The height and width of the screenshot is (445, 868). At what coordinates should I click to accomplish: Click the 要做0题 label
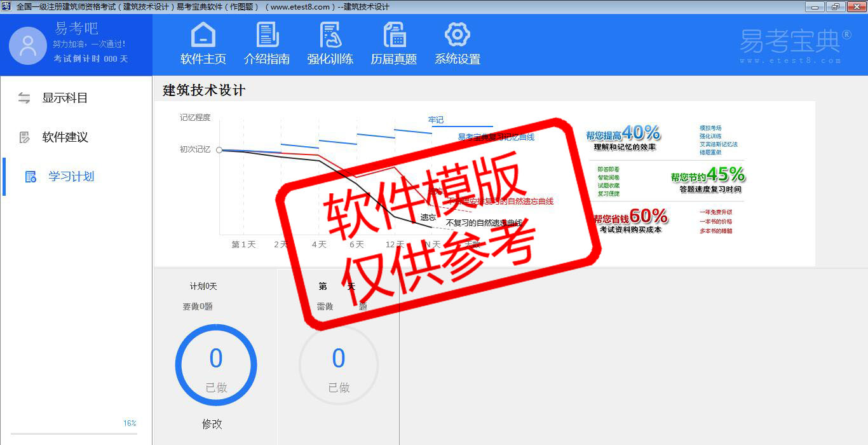coord(198,306)
